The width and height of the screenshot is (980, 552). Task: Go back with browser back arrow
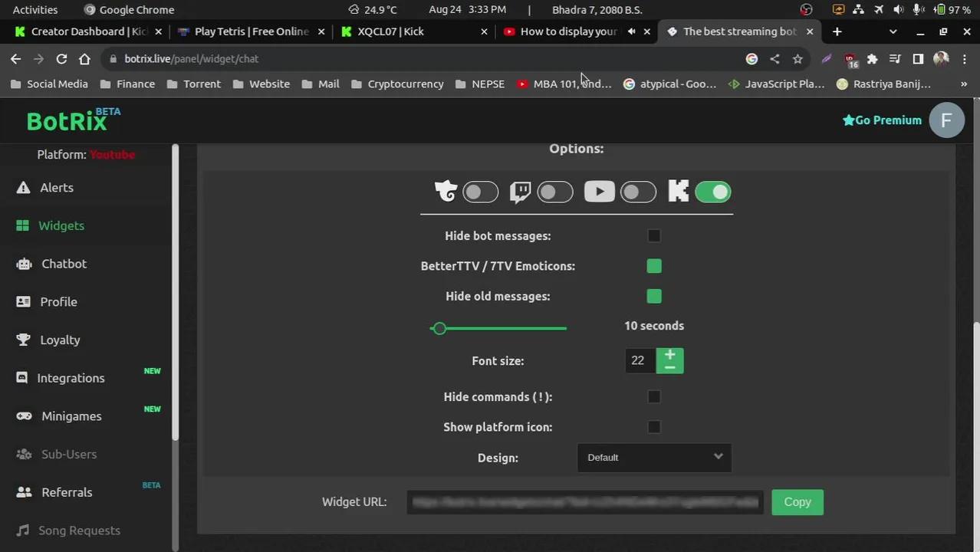coord(16,59)
